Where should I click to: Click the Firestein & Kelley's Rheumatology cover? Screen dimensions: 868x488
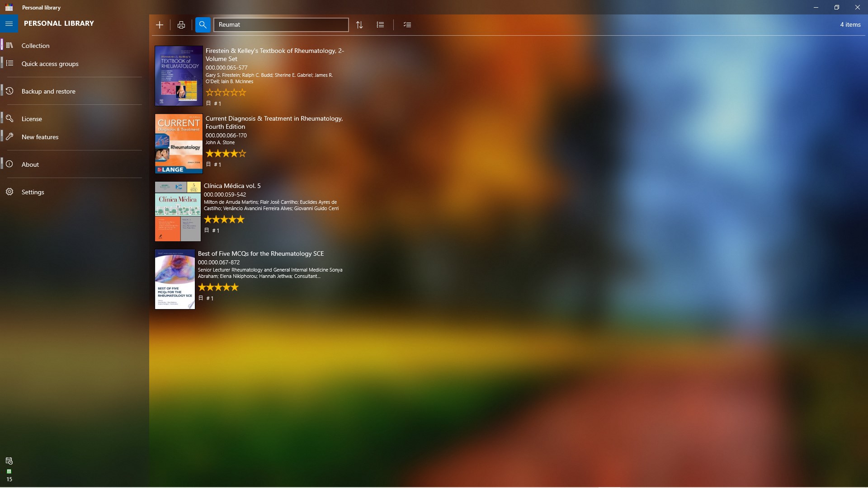tap(178, 75)
